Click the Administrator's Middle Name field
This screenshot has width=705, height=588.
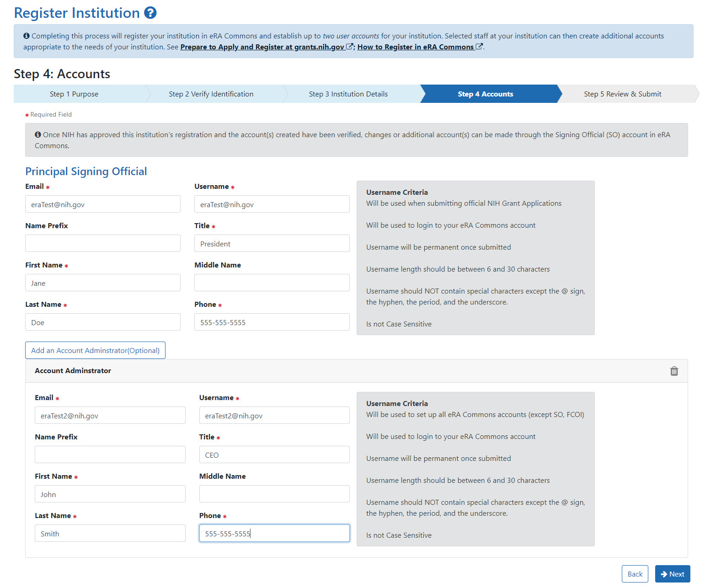(274, 494)
